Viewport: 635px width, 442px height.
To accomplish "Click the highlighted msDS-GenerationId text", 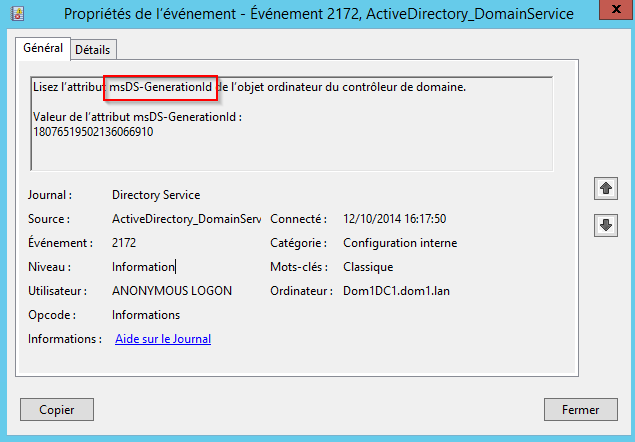I will [x=161, y=87].
